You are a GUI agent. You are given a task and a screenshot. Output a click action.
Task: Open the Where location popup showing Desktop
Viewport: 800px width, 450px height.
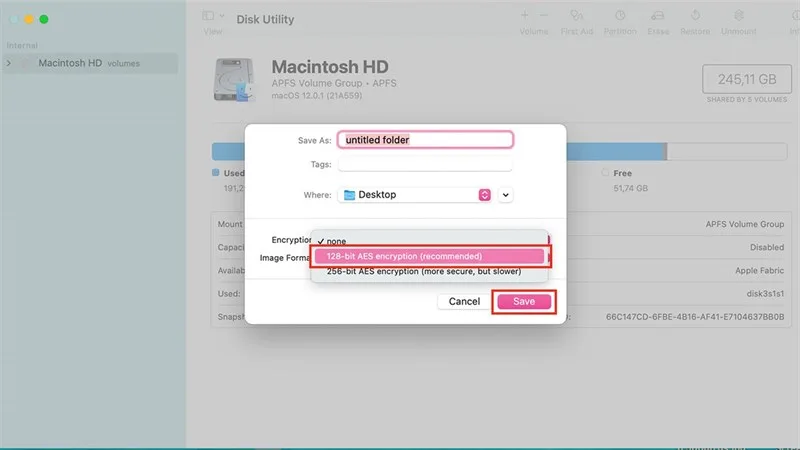coord(414,195)
